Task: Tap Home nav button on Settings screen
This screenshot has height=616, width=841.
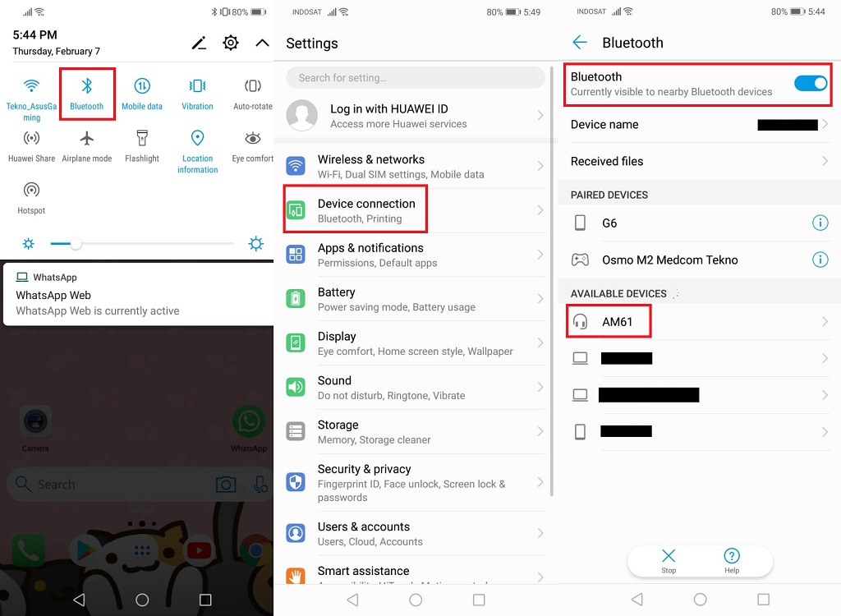Action: click(416, 600)
